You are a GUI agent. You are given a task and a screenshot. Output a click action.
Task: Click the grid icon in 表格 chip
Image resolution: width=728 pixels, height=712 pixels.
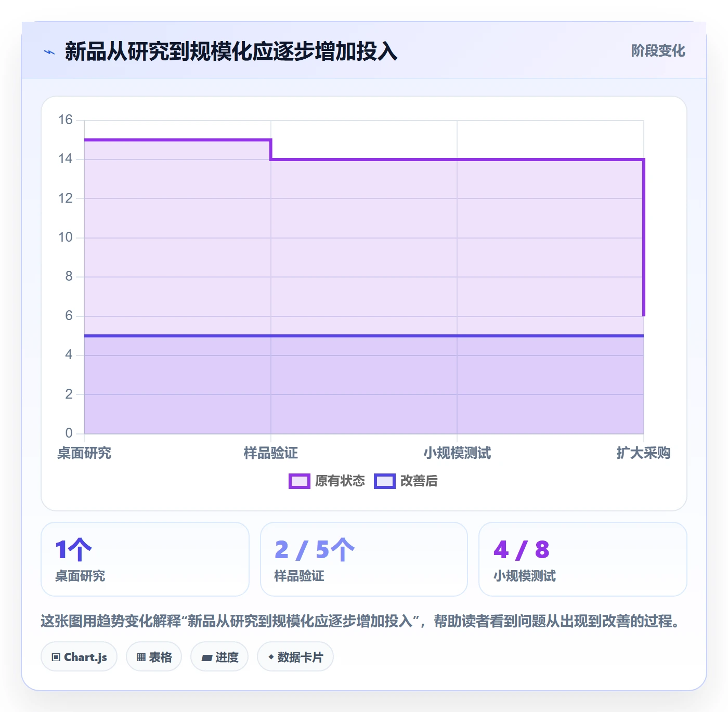(141, 657)
